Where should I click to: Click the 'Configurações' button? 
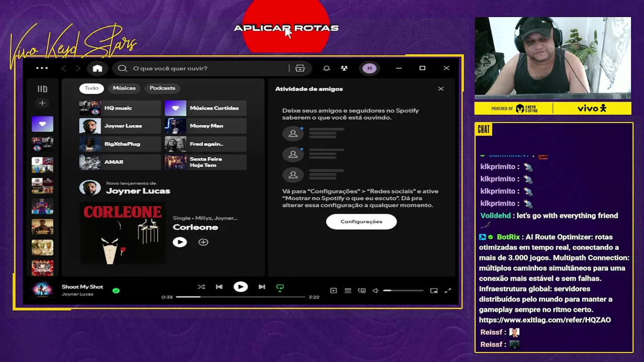(361, 222)
